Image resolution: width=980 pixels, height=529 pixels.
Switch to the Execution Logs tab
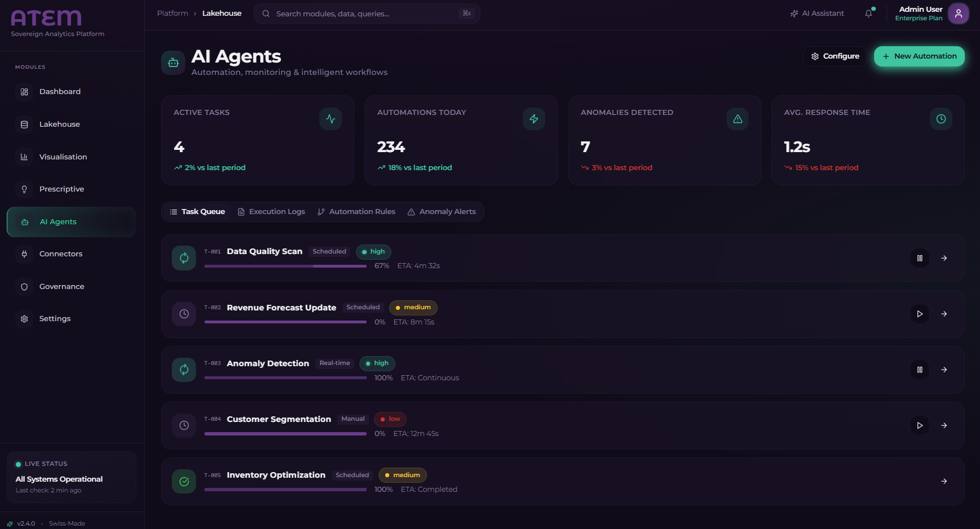coord(271,212)
